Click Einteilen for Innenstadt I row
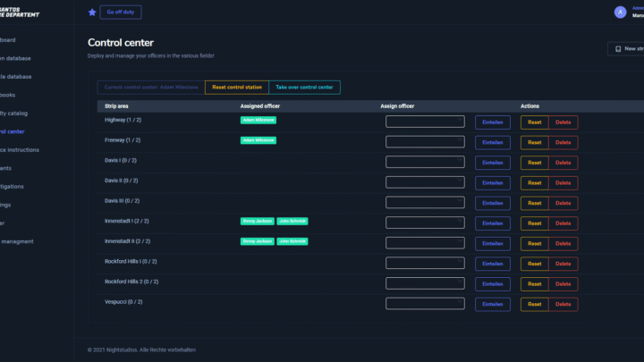 coord(493,223)
